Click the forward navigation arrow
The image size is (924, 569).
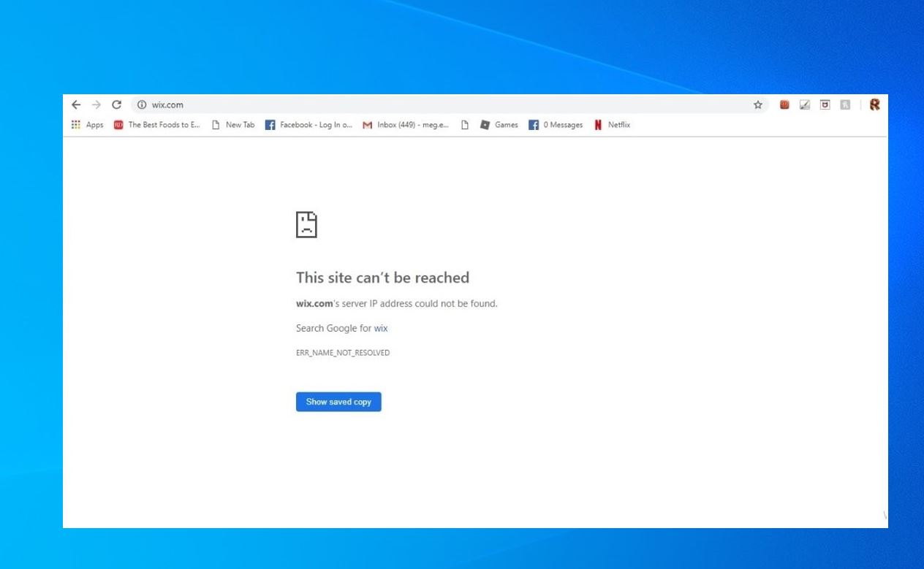pyautogui.click(x=96, y=105)
